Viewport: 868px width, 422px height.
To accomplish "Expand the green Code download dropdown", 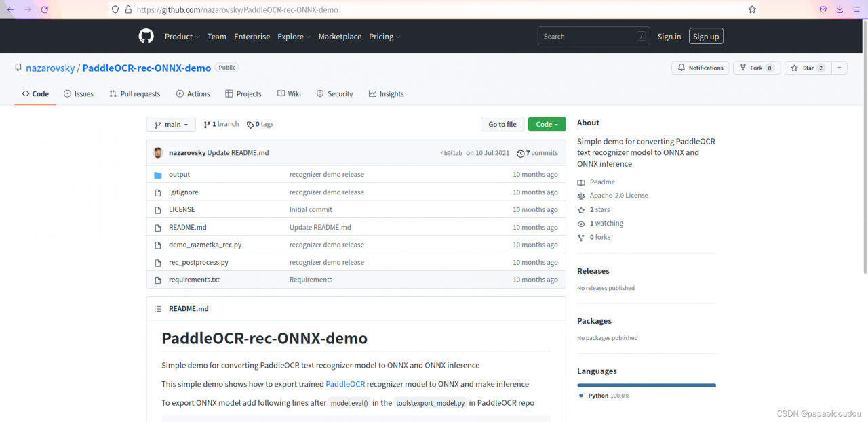I will pyautogui.click(x=547, y=125).
